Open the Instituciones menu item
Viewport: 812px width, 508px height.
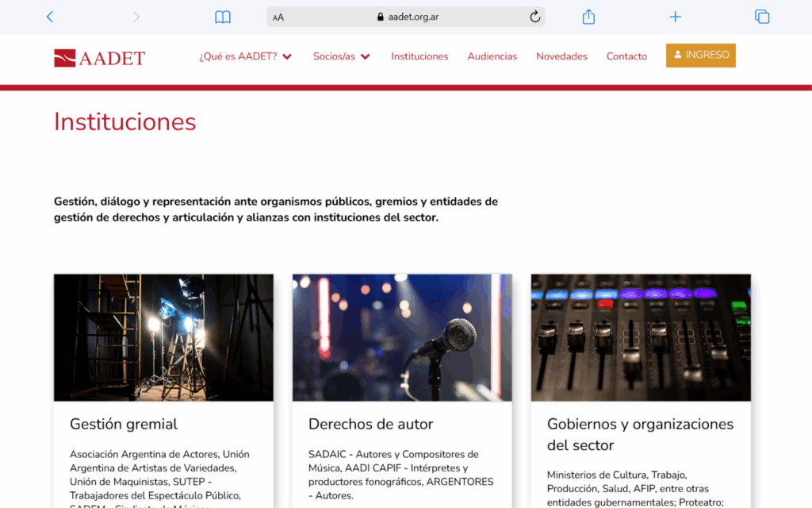419,56
